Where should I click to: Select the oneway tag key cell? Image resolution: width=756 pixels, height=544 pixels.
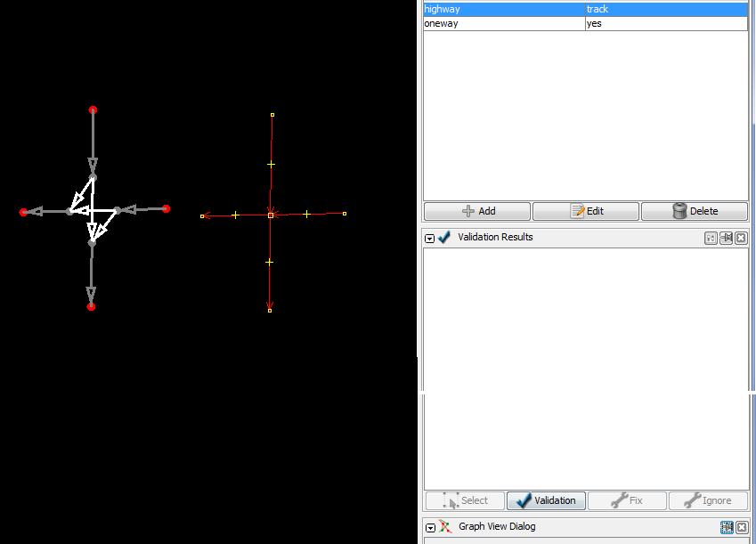tap(503, 23)
